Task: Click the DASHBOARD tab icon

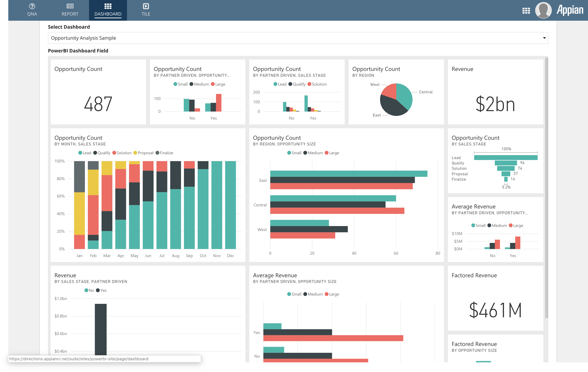Action: click(x=107, y=6)
